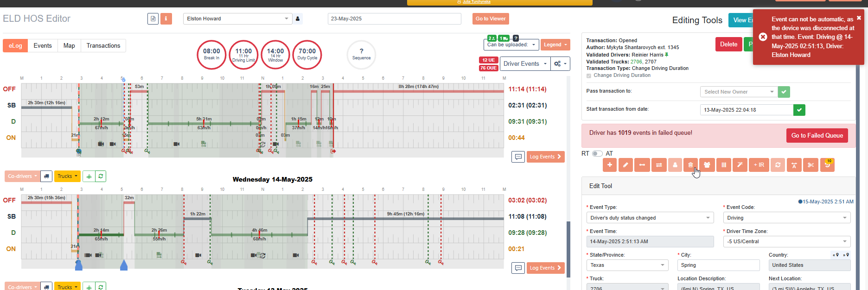Image resolution: width=868 pixels, height=290 pixels.
Task: Click the start transaction date field
Action: coord(747,110)
